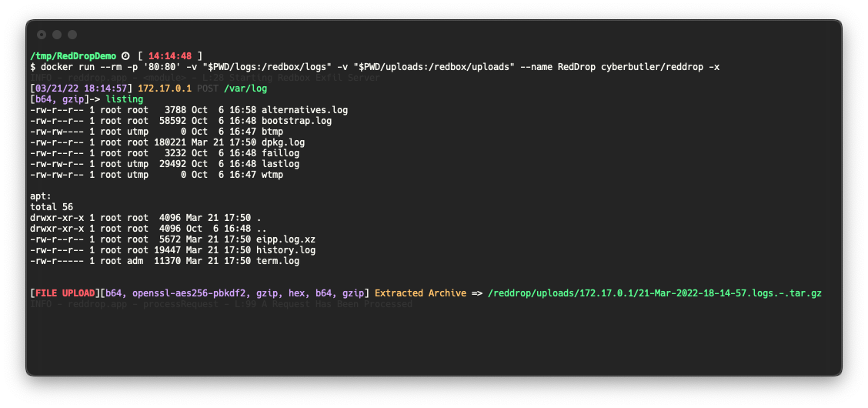Click the red close window dot
This screenshot has width=868, height=408.
(x=42, y=35)
